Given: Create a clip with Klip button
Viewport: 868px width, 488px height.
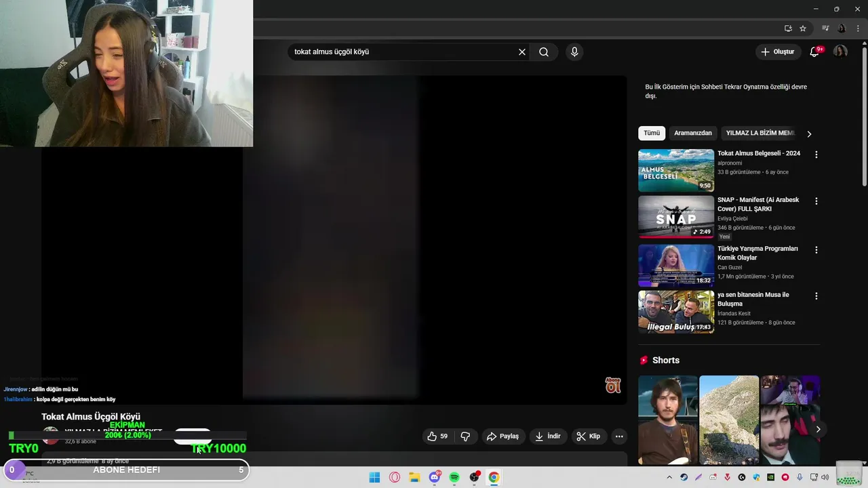Looking at the screenshot, I should click(x=589, y=436).
